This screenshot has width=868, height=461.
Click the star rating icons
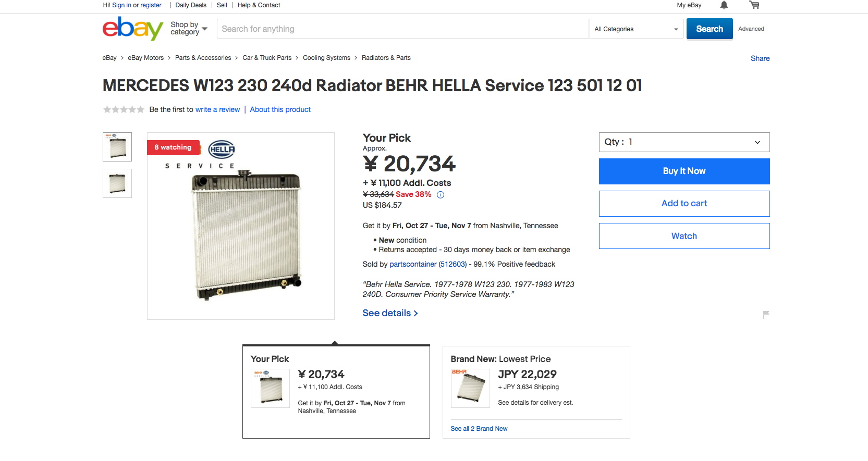(x=124, y=109)
